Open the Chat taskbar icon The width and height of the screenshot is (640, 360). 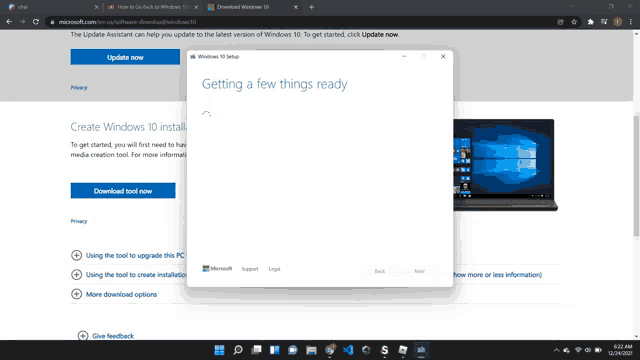[293, 350]
